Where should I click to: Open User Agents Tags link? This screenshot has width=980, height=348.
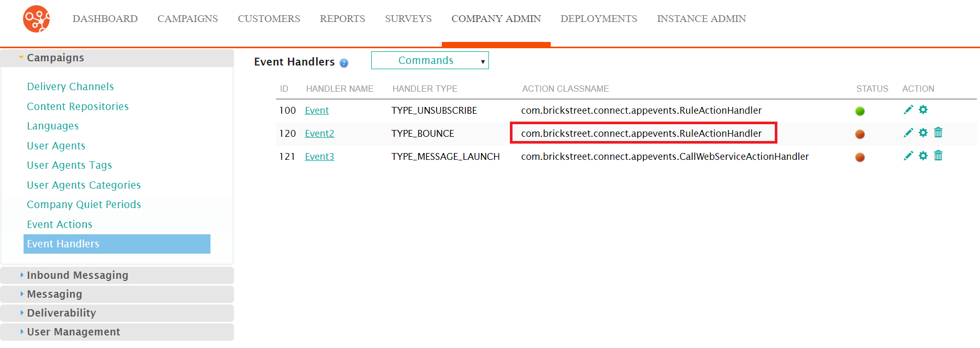tap(70, 165)
